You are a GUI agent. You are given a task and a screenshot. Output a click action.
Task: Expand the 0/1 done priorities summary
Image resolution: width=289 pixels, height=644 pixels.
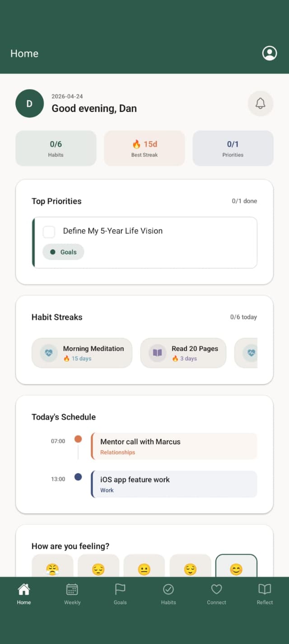pyautogui.click(x=244, y=201)
